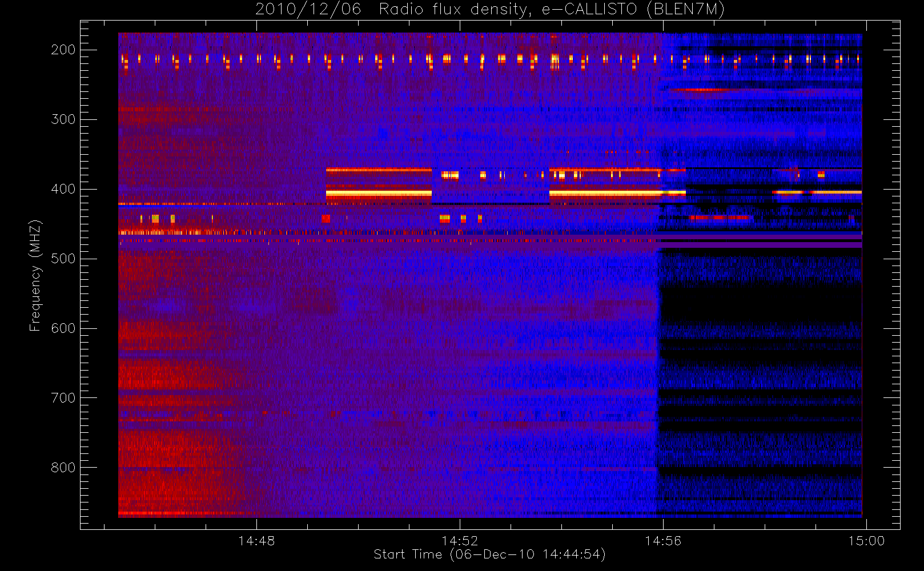Click the 600 frequency tick label
The width and height of the screenshot is (924, 571).
tap(63, 328)
